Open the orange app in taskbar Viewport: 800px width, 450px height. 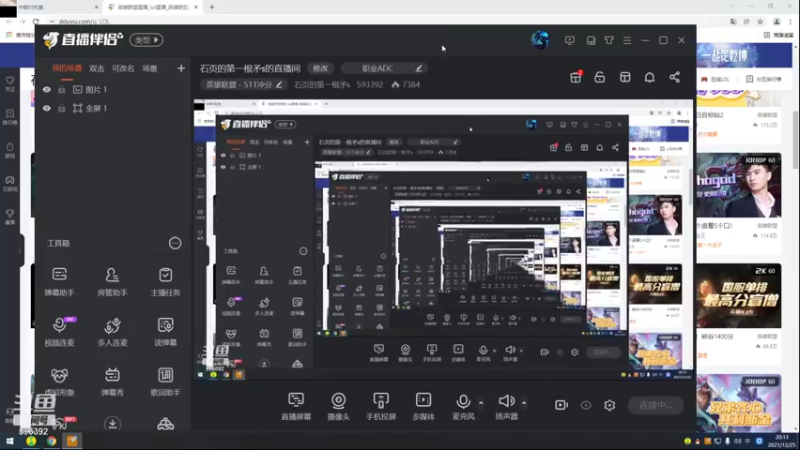[72, 441]
